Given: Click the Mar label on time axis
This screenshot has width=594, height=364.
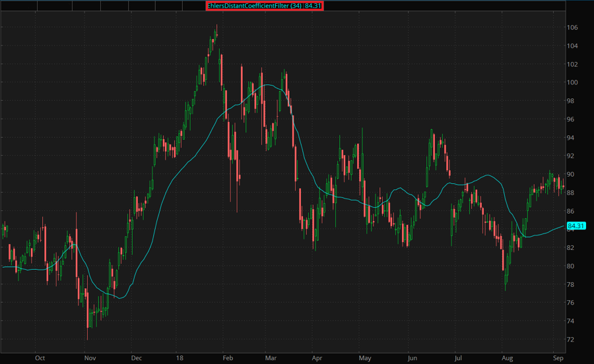Looking at the screenshot, I should click(269, 357).
